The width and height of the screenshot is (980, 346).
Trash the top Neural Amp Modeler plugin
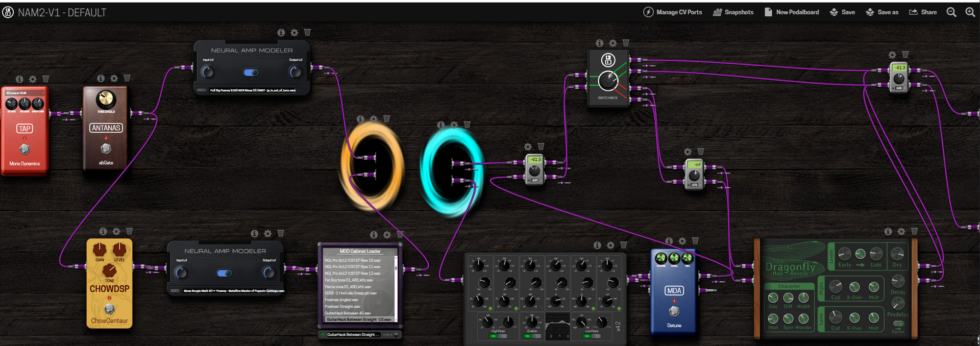tap(307, 32)
